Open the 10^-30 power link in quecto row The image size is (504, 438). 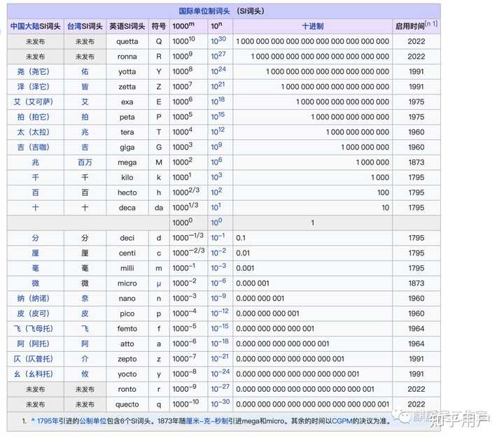(220, 403)
